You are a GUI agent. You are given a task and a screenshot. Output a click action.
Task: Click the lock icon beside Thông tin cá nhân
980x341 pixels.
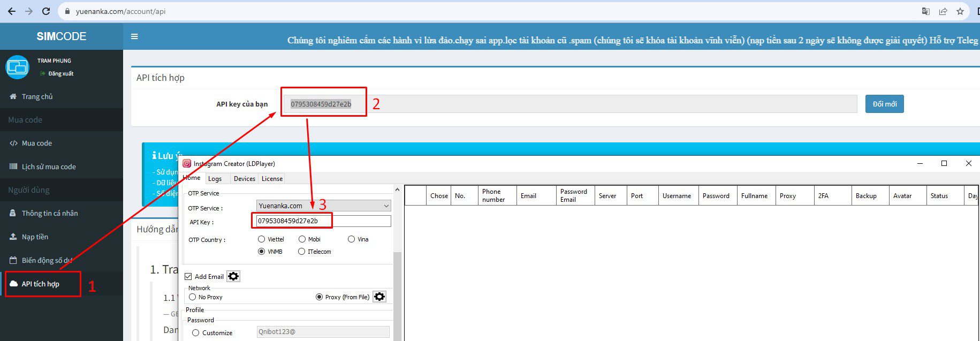click(13, 213)
